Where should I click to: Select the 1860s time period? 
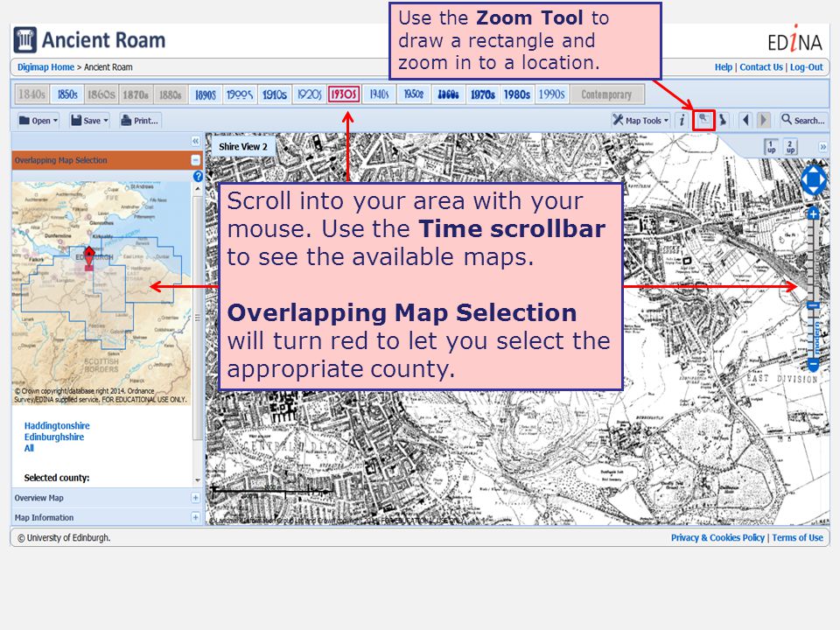click(x=101, y=94)
